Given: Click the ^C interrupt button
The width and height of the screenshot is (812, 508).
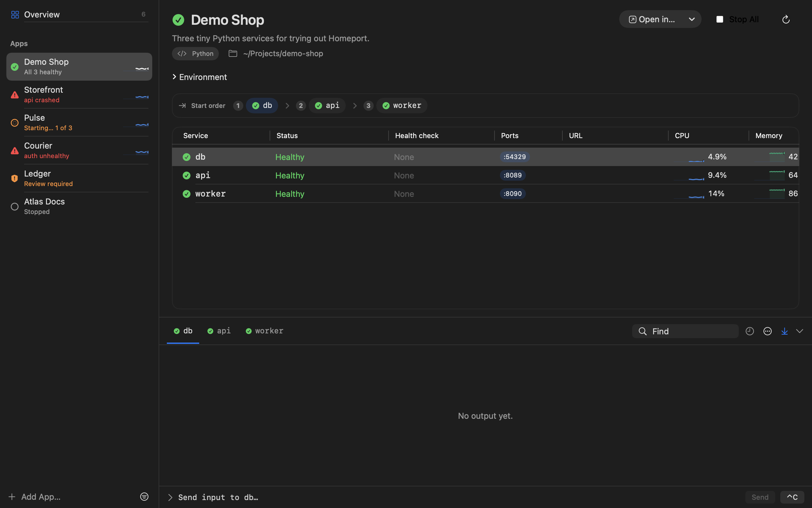Looking at the screenshot, I should coord(792,497).
